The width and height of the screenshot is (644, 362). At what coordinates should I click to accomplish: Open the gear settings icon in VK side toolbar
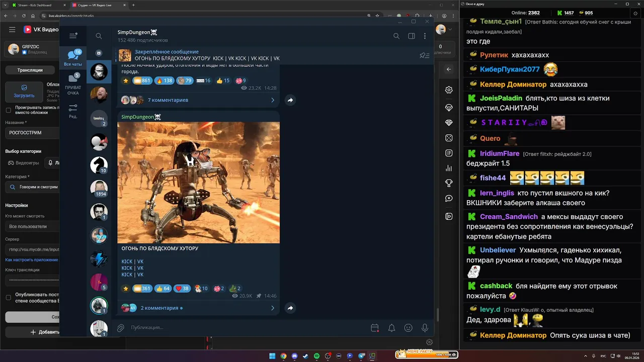449,90
